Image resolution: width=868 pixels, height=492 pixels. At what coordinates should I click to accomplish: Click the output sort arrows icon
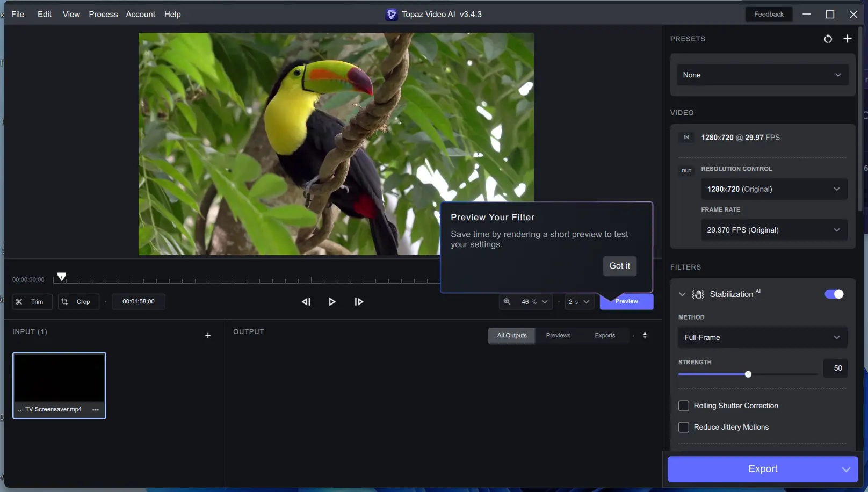coord(645,336)
